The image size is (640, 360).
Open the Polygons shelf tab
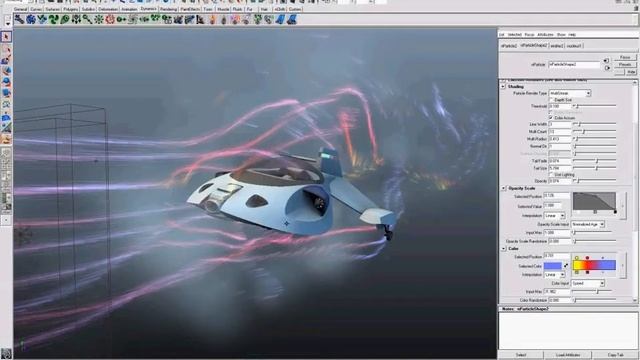[70, 9]
